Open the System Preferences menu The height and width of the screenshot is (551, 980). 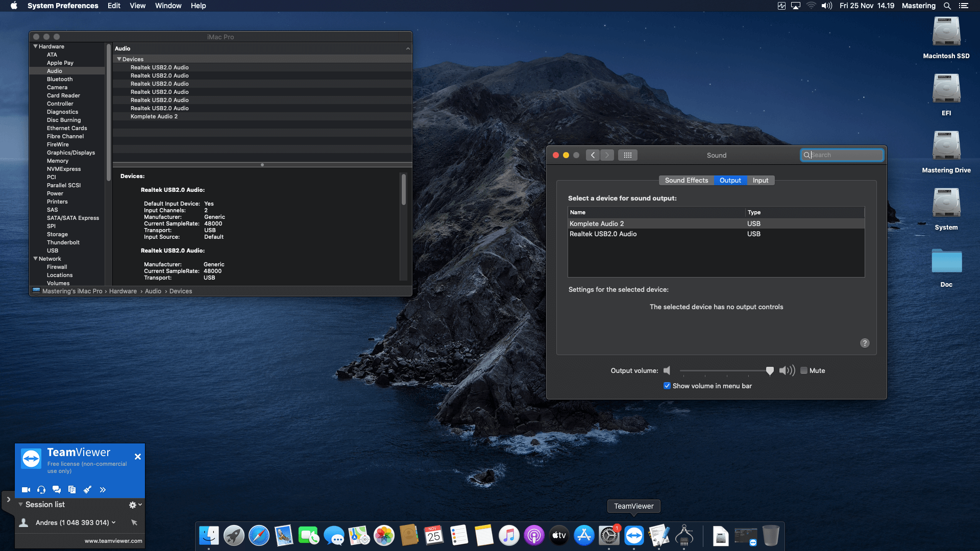click(x=63, y=6)
